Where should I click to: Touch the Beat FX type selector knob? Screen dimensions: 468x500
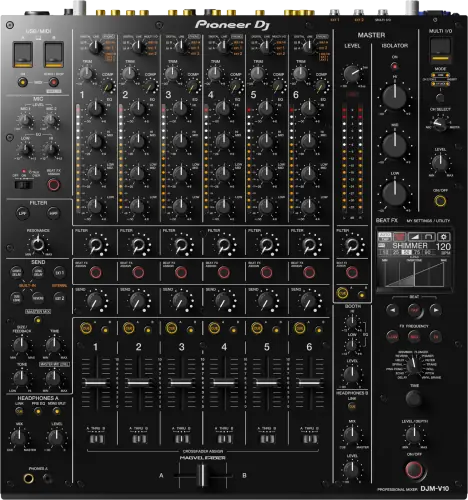414,365
